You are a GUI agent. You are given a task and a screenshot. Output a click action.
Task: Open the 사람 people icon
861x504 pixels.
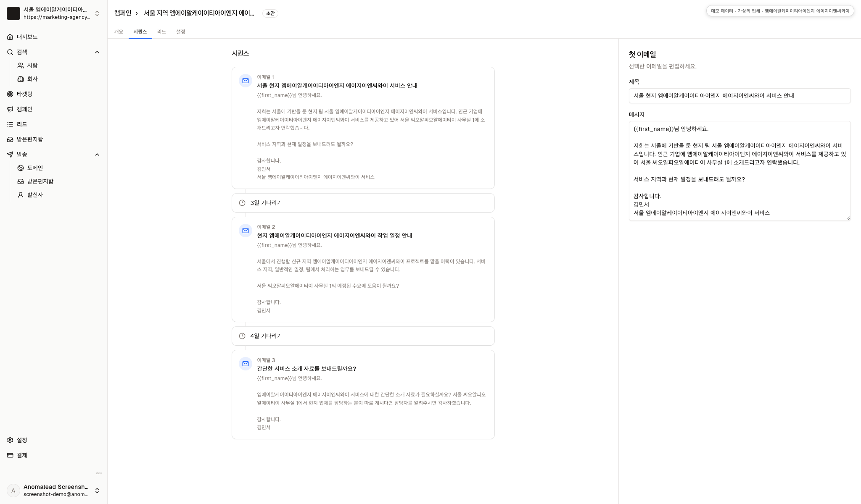pyautogui.click(x=21, y=66)
